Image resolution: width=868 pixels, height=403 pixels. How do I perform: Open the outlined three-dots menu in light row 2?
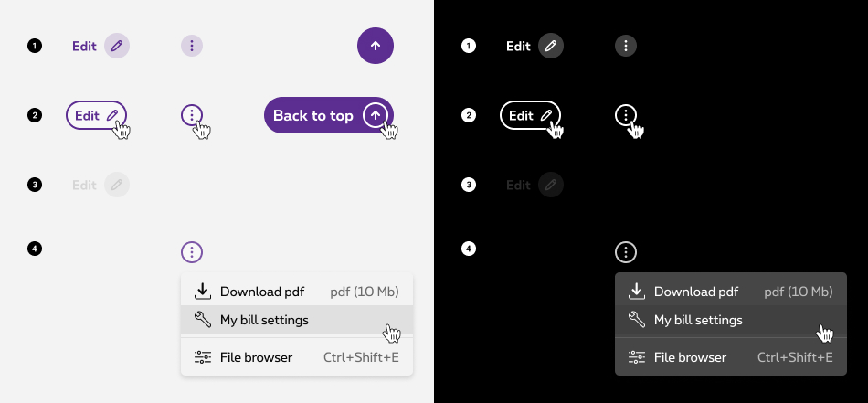point(192,115)
